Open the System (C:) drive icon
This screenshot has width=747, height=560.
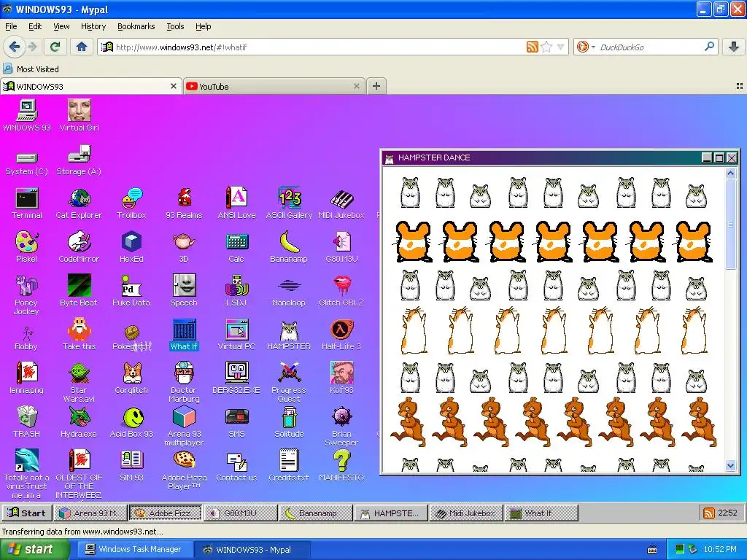tap(27, 164)
